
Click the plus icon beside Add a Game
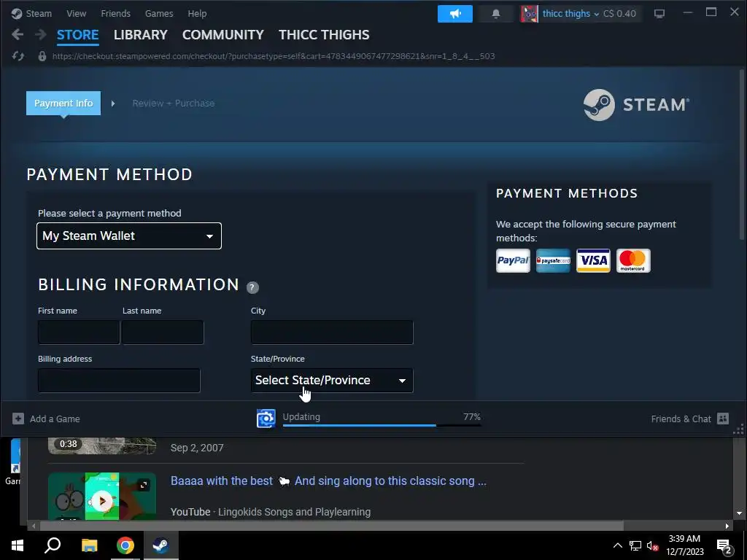18,419
